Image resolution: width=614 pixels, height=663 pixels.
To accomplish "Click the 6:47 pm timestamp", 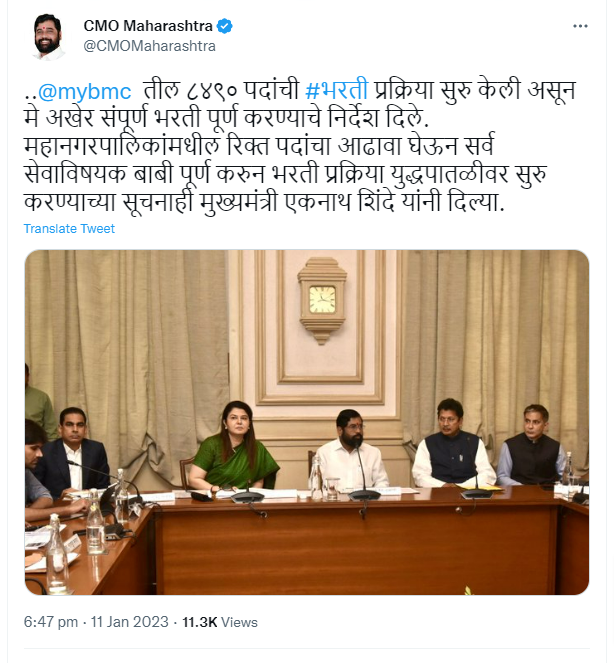I will (51, 622).
